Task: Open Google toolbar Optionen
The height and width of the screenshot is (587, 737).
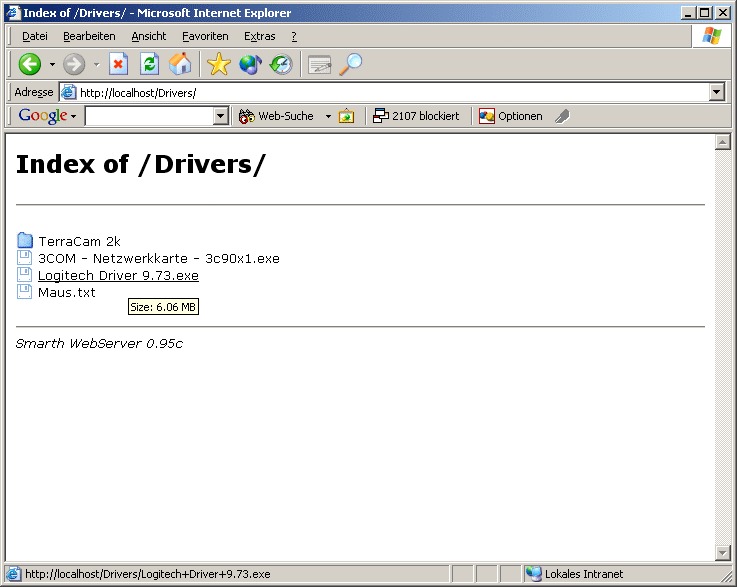Action: (x=510, y=116)
